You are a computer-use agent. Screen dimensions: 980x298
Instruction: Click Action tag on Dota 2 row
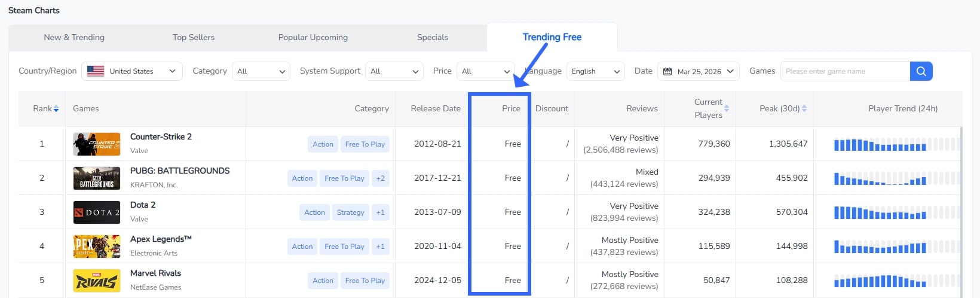tap(314, 212)
